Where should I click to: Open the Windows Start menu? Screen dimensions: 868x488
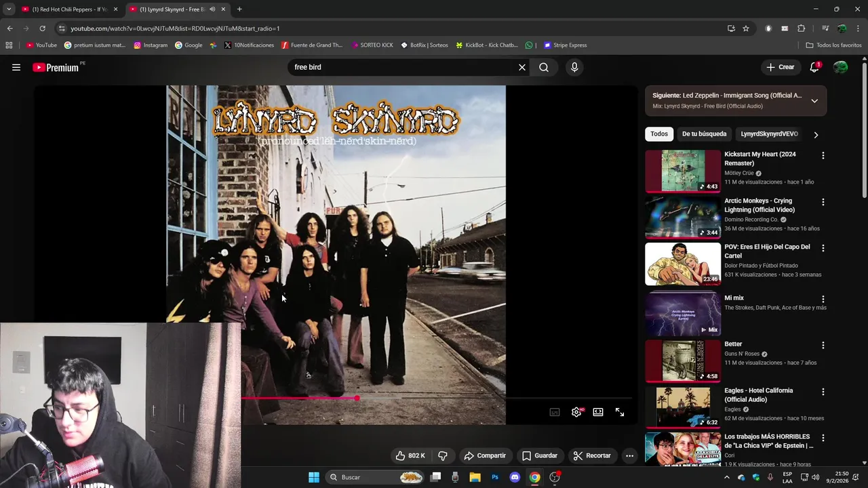click(314, 477)
